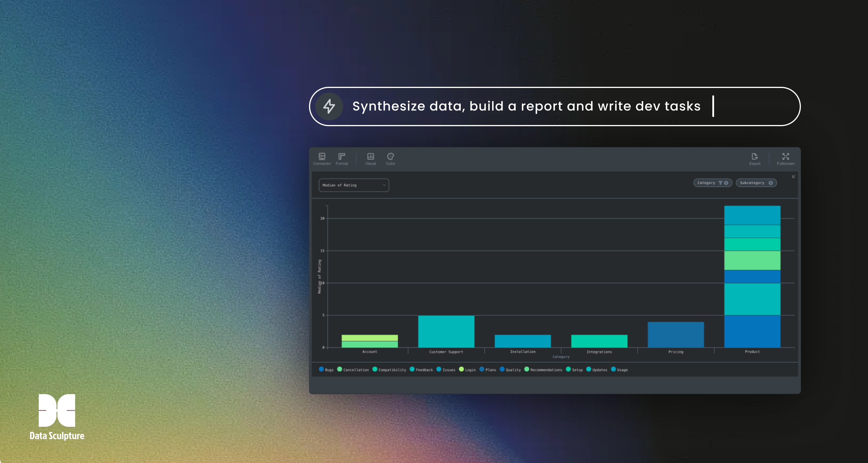The width and height of the screenshot is (868, 463).
Task: Toggle the Compatibility legend entry
Action: 389,370
